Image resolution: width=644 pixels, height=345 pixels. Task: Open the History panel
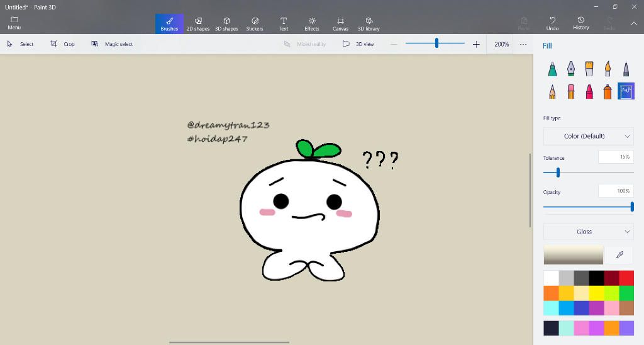tap(580, 23)
